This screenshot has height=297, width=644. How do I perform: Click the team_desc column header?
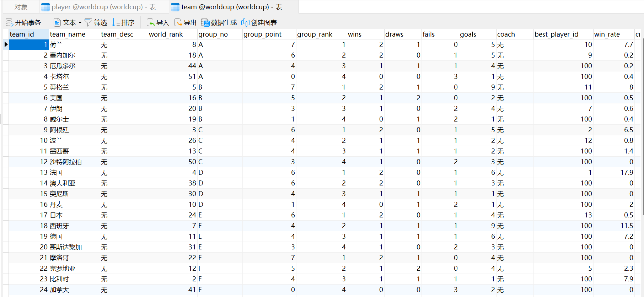point(124,34)
